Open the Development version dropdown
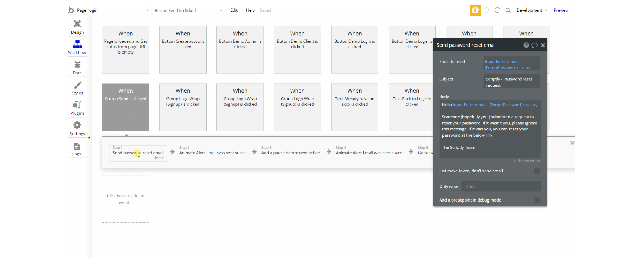Image resolution: width=644 pixels, height=260 pixels. (532, 10)
